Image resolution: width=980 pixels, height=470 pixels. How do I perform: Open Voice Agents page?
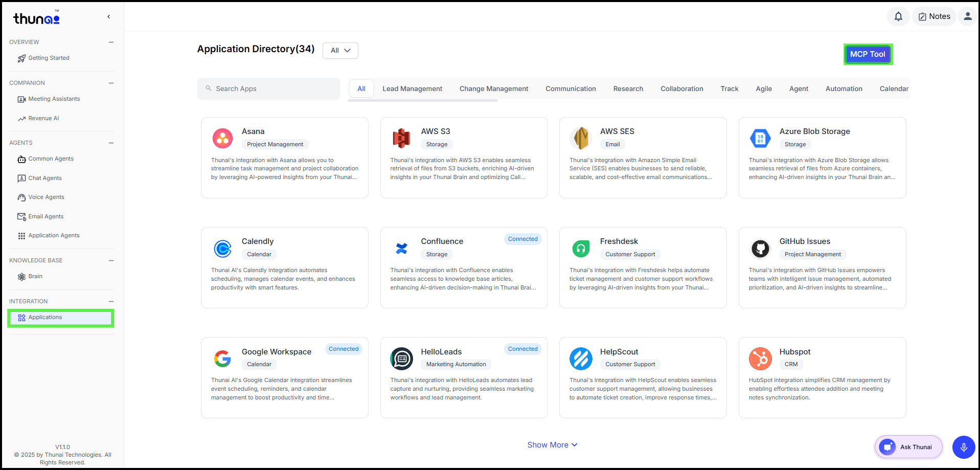[x=47, y=197]
